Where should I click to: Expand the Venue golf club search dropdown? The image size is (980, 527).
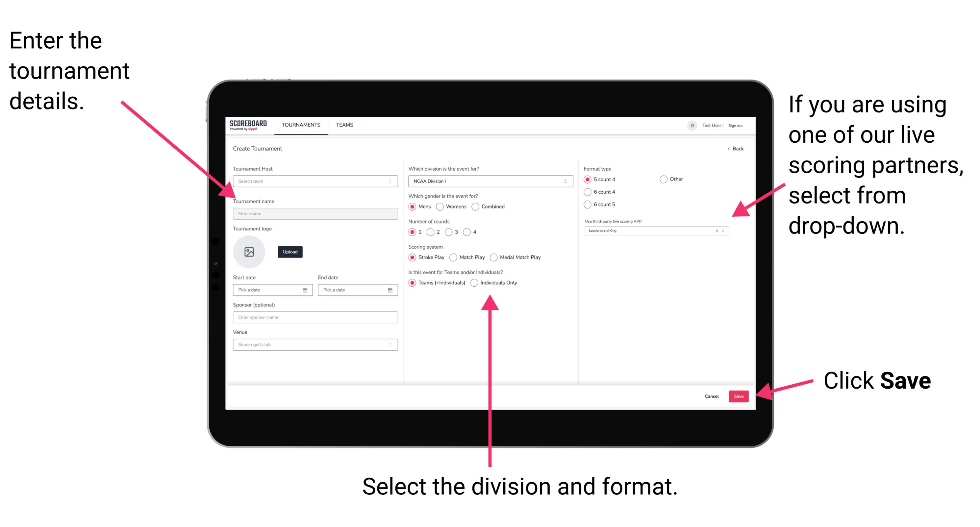390,345
